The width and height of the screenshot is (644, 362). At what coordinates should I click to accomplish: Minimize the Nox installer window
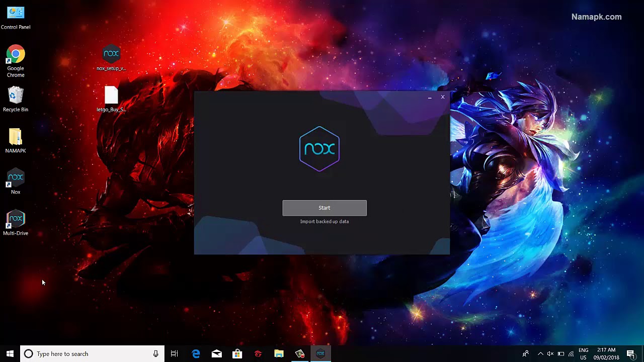pos(430,97)
